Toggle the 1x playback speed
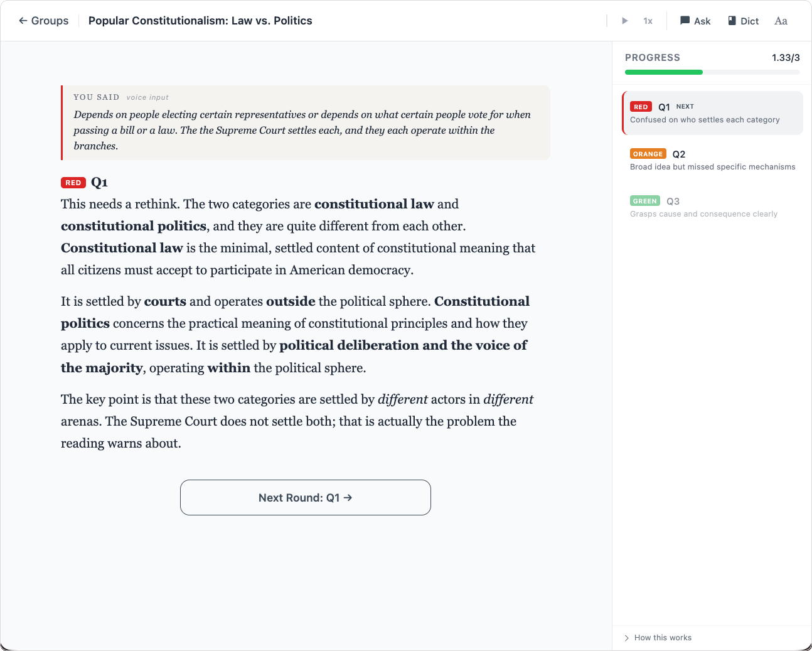Image resolution: width=812 pixels, height=651 pixels. tap(648, 21)
